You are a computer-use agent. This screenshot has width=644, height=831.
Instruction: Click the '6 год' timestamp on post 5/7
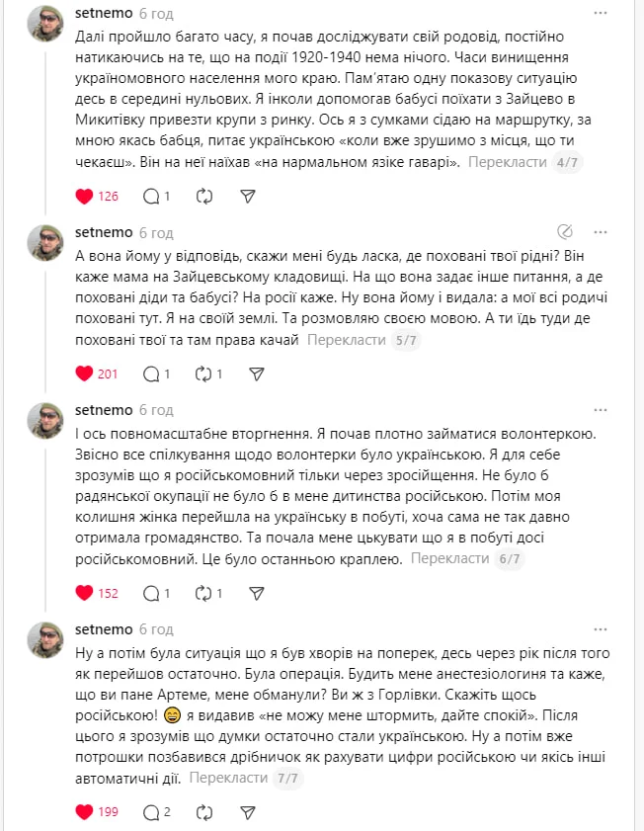point(156,233)
